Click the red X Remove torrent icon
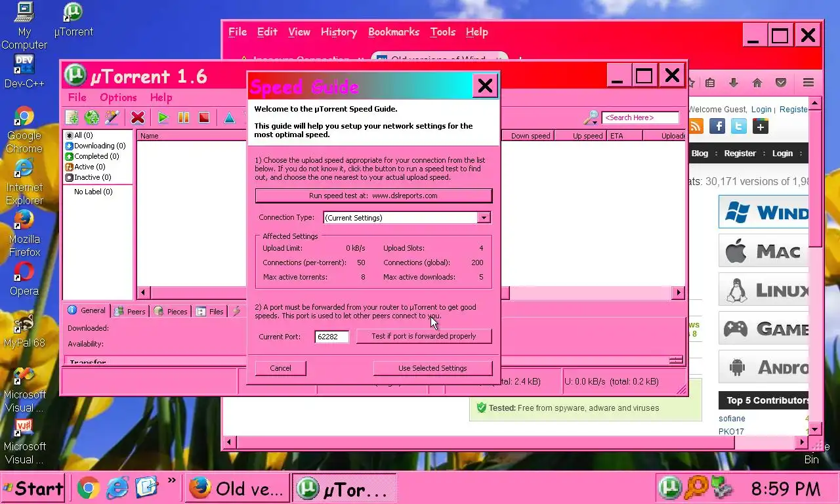Screen dimensions: 840x504 pos(138,117)
